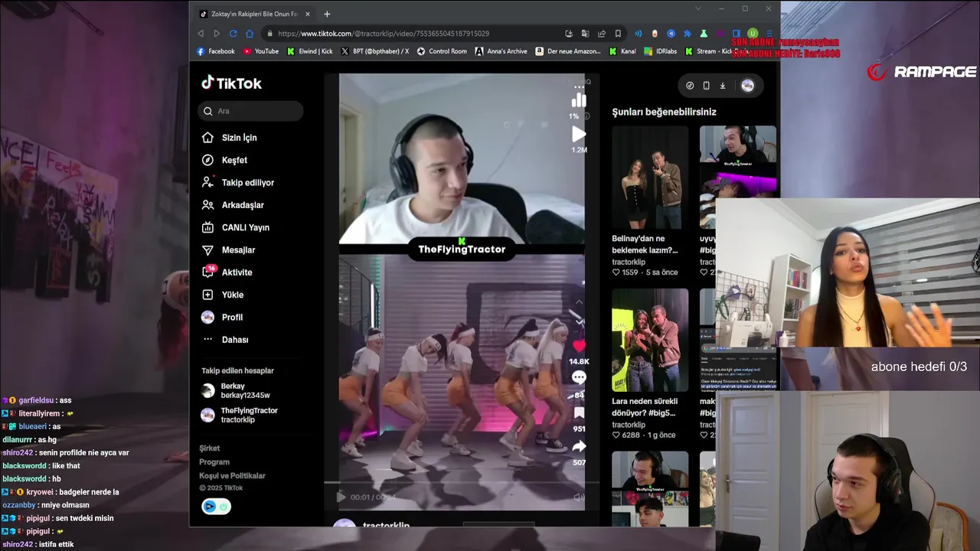This screenshot has width=980, height=551.
Task: Open Sizin İçin home feed
Action: click(x=230, y=138)
